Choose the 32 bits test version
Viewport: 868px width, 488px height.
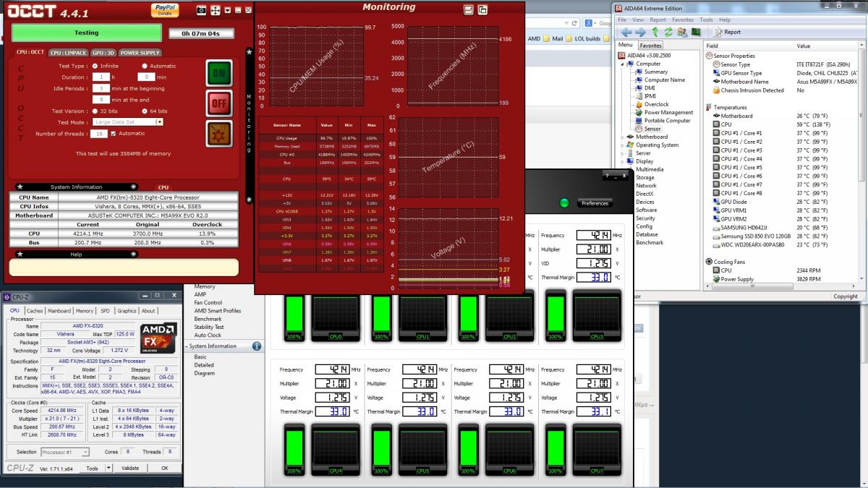pos(95,111)
